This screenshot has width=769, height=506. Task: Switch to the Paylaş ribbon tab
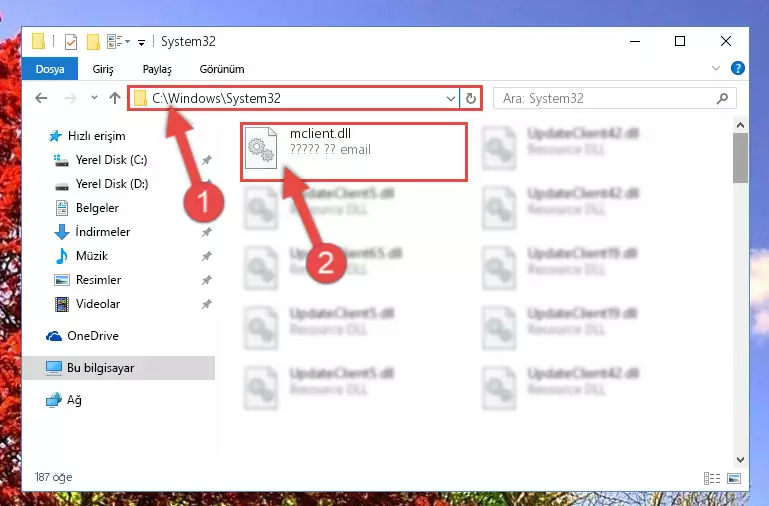(157, 69)
